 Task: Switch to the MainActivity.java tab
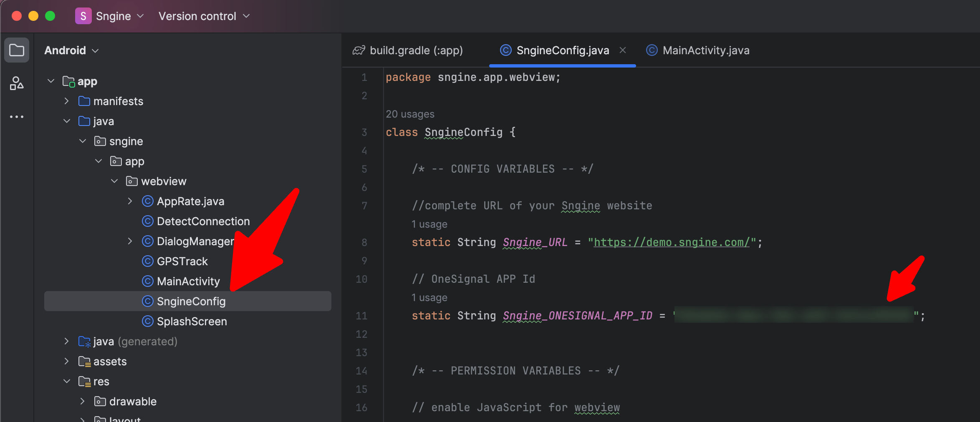click(x=705, y=50)
